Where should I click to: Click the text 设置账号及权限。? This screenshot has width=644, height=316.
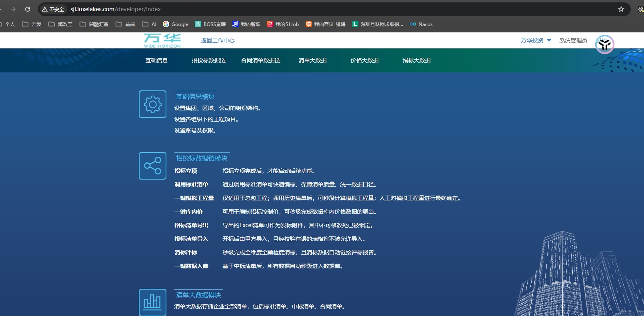coord(195,130)
